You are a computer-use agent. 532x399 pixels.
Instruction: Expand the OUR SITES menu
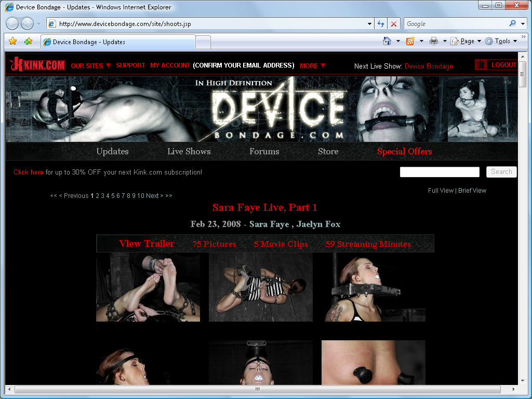[91, 66]
